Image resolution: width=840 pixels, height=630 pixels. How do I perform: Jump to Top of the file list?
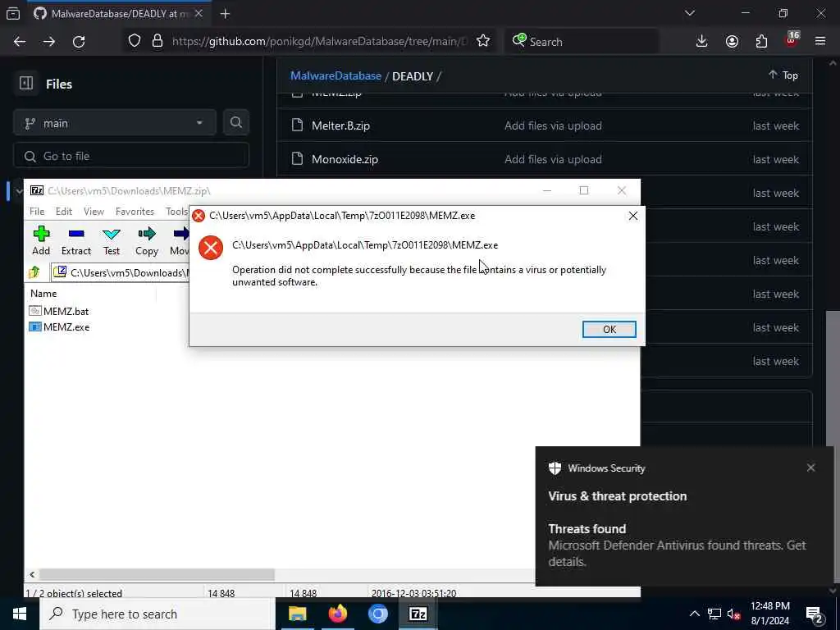[783, 75]
